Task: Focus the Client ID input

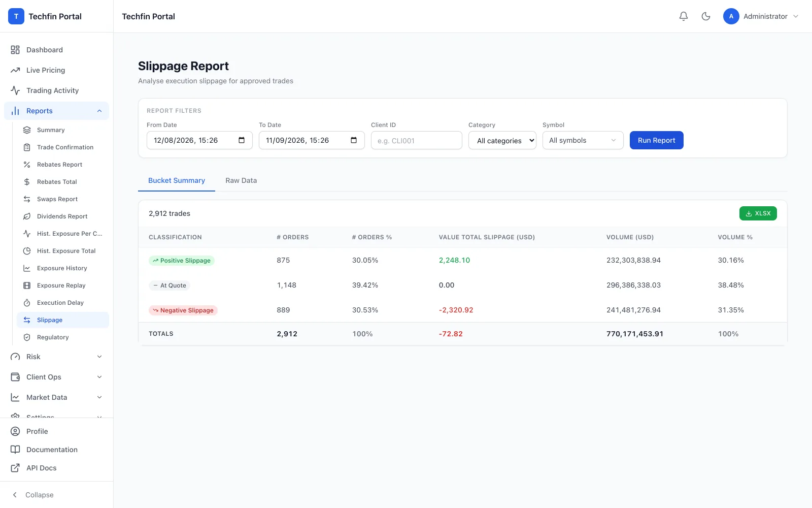Action: point(417,140)
